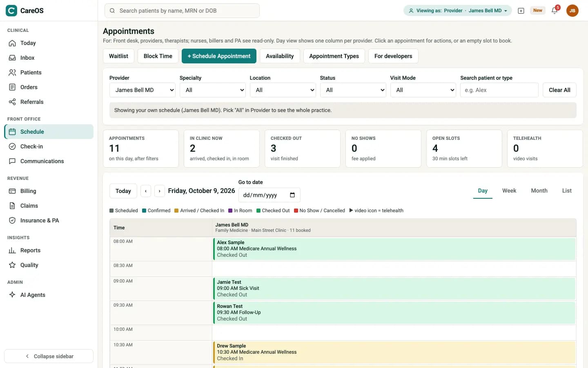Image resolution: width=588 pixels, height=368 pixels.
Task: Open the Status filter dropdown
Action: tap(353, 90)
